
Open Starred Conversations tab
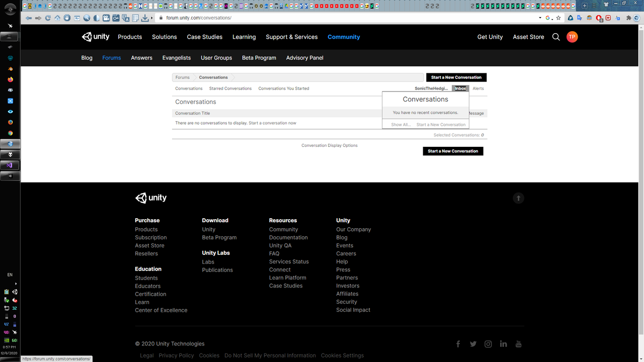230,88
